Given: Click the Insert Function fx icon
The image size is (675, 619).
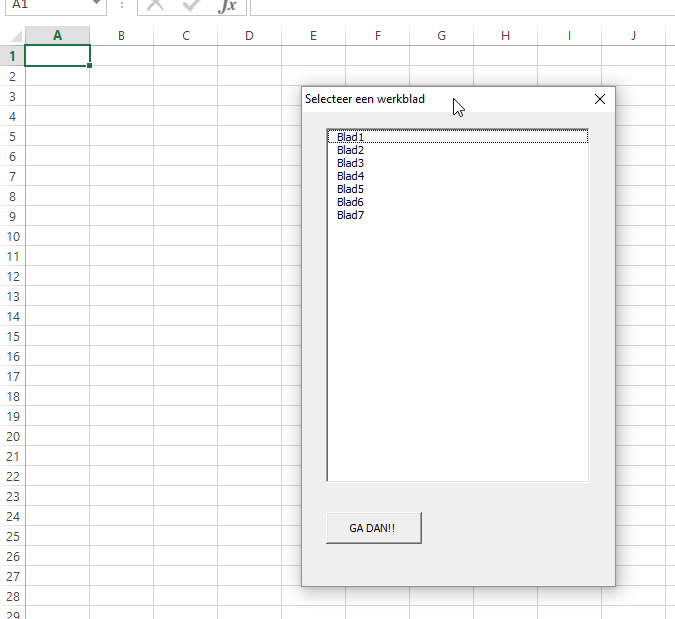Looking at the screenshot, I should [x=227, y=5].
